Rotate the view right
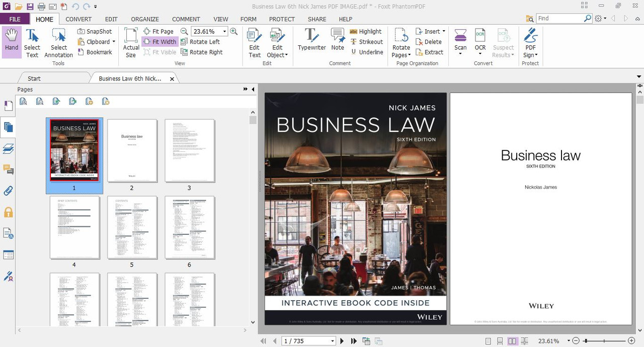Screen dimensions: 644x347 tap(201, 52)
